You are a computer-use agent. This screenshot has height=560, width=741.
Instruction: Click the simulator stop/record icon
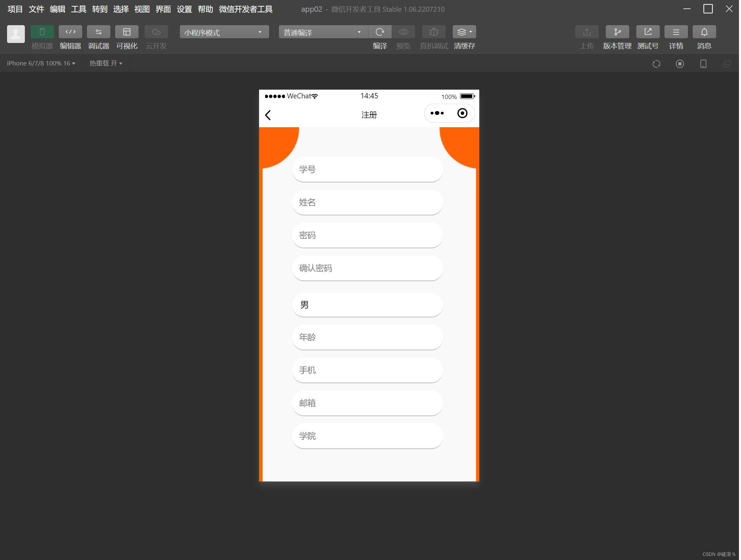(x=680, y=64)
